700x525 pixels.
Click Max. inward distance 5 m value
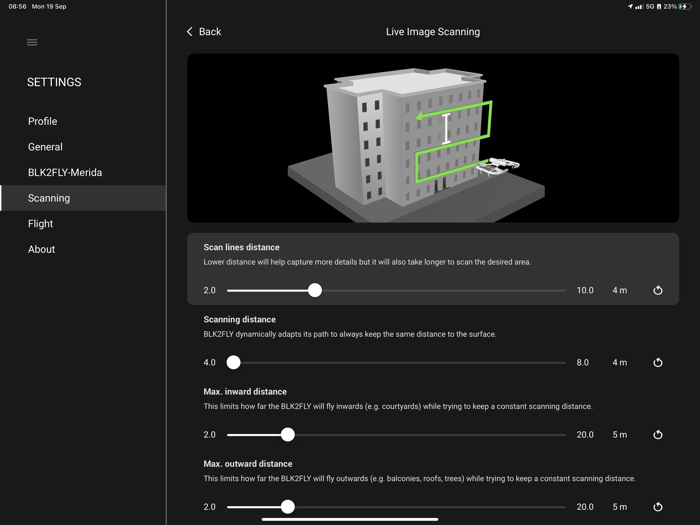[620, 435]
